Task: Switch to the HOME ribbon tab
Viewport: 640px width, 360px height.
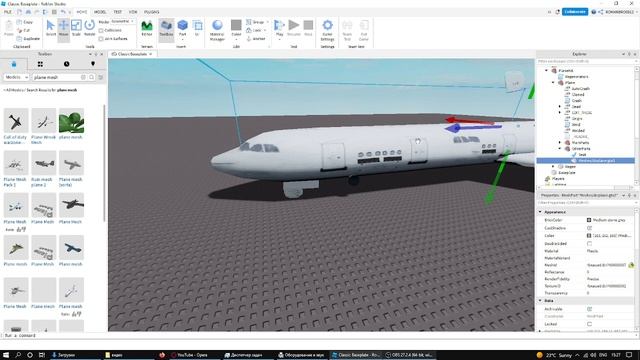Action: click(x=82, y=12)
